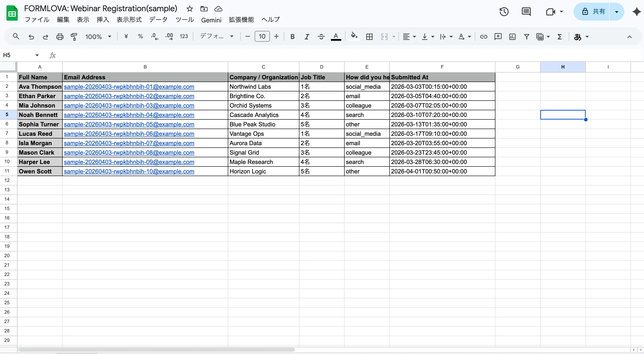Expand the font family dropdown
The image size is (644, 354).
pos(217,37)
